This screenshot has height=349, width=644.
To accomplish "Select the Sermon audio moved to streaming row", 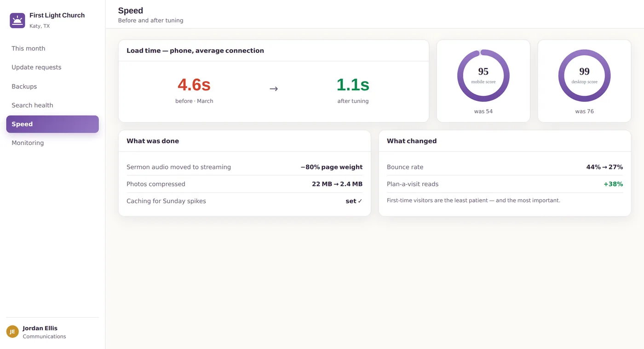I will tap(245, 167).
